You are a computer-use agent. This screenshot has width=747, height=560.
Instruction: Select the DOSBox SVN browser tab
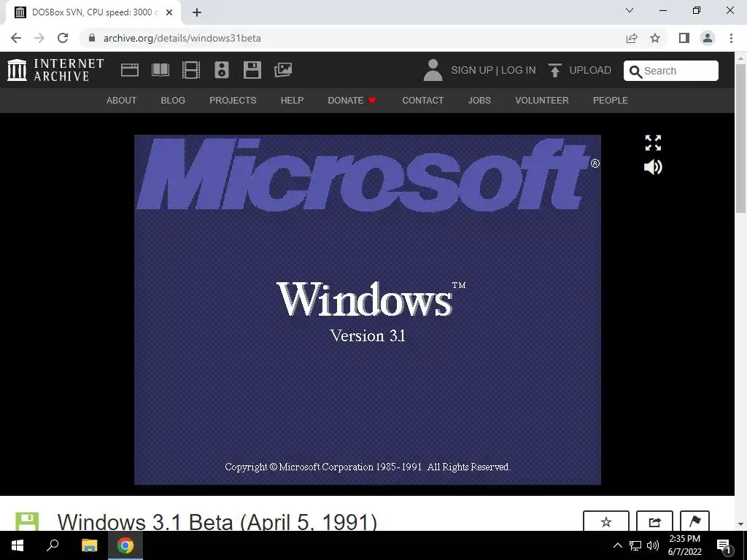(93, 12)
